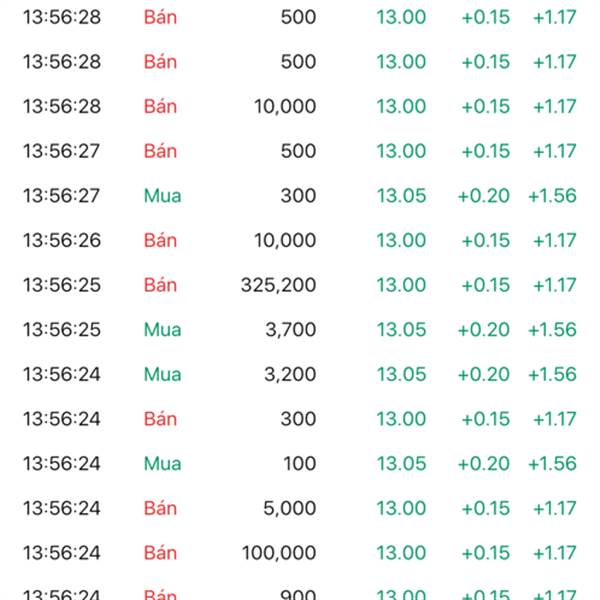Viewport: 600px width, 600px height.
Task: Click the 13:56:28 Bán 10,000 trade
Action: click(x=300, y=106)
